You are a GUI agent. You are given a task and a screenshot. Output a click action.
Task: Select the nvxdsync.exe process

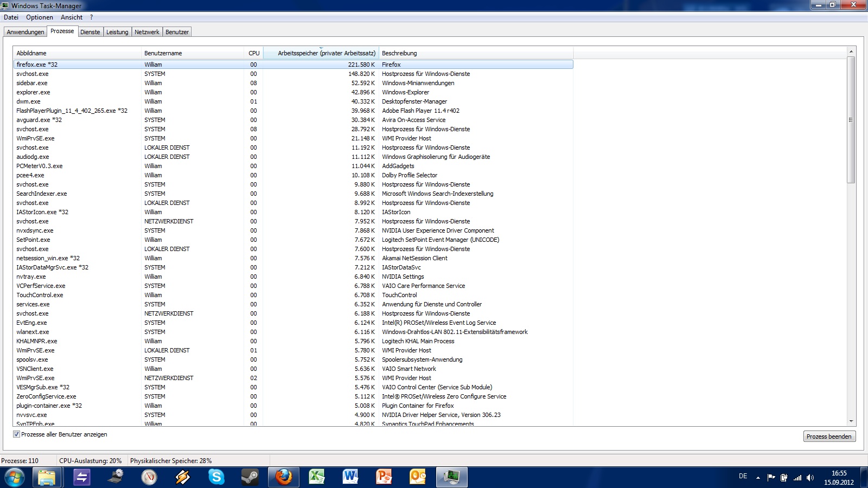point(293,230)
